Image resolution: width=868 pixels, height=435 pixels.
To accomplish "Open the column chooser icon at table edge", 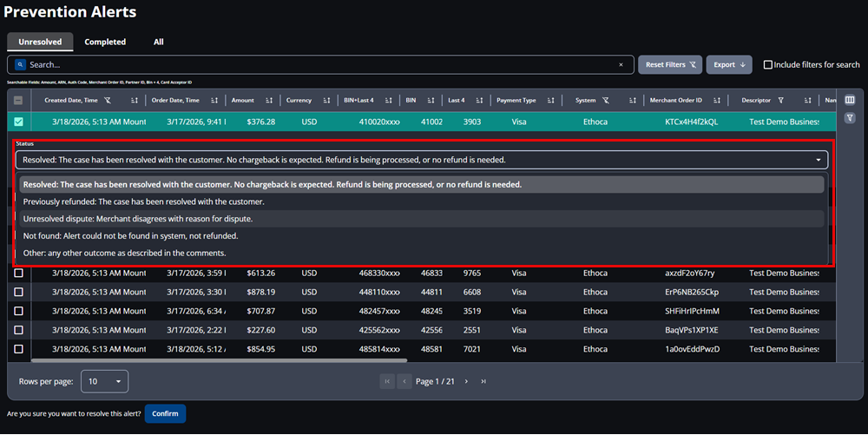I will [851, 100].
